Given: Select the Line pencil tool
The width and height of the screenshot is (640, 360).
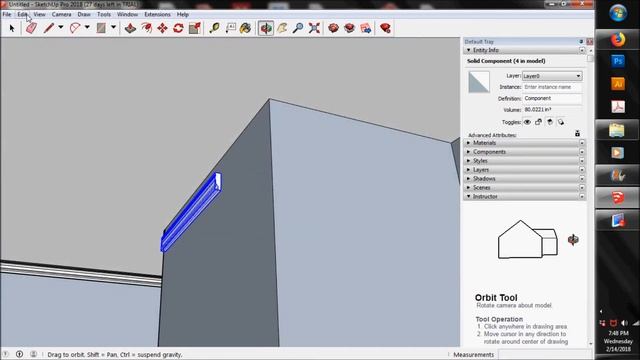Looking at the screenshot, I should point(49,28).
